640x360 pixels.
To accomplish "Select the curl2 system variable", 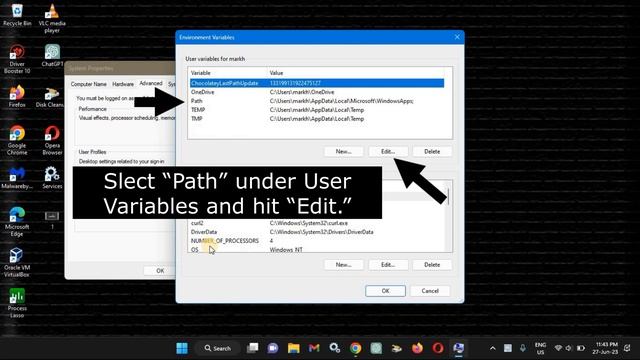I will tap(317, 223).
